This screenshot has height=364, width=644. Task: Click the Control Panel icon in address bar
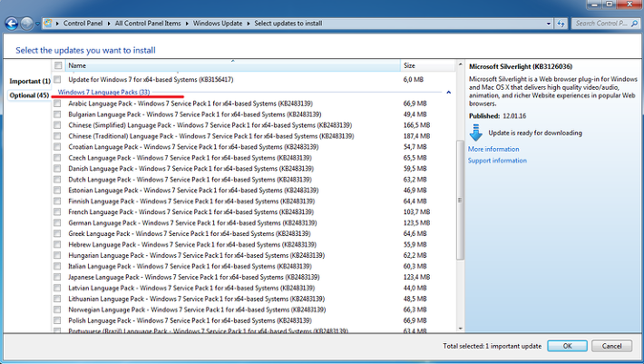[48, 24]
